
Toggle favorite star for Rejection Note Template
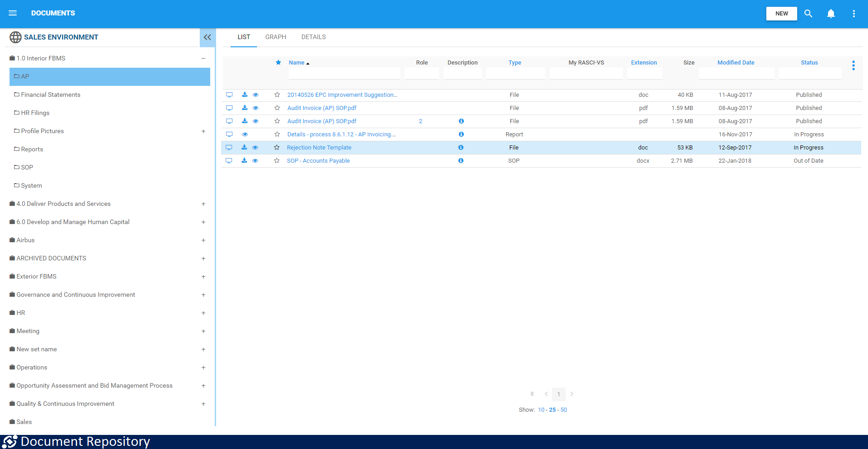click(276, 147)
